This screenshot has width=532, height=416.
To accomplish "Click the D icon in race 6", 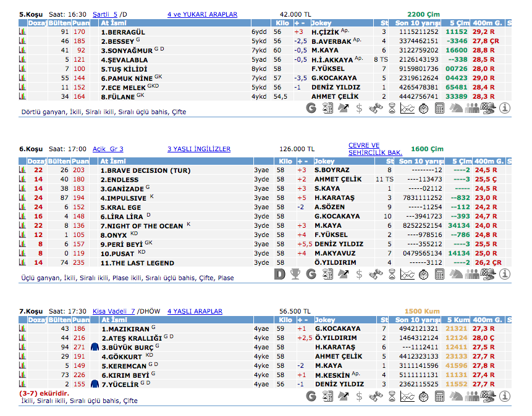I will pyautogui.click(x=279, y=273).
